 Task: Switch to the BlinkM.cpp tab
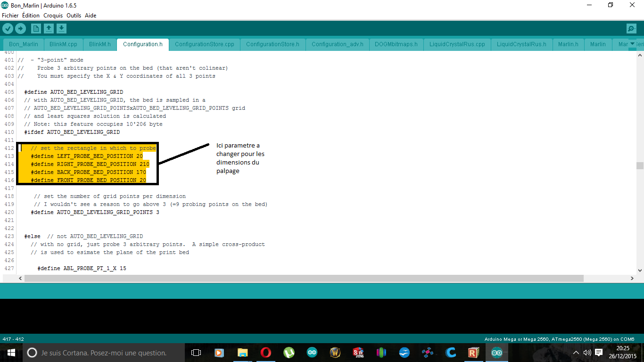pos(63,44)
